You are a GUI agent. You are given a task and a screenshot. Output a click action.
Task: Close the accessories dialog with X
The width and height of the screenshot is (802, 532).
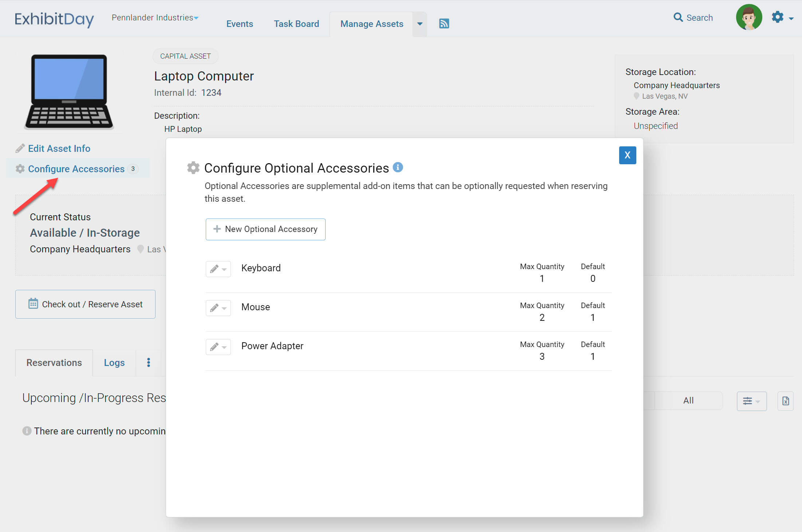pyautogui.click(x=627, y=155)
